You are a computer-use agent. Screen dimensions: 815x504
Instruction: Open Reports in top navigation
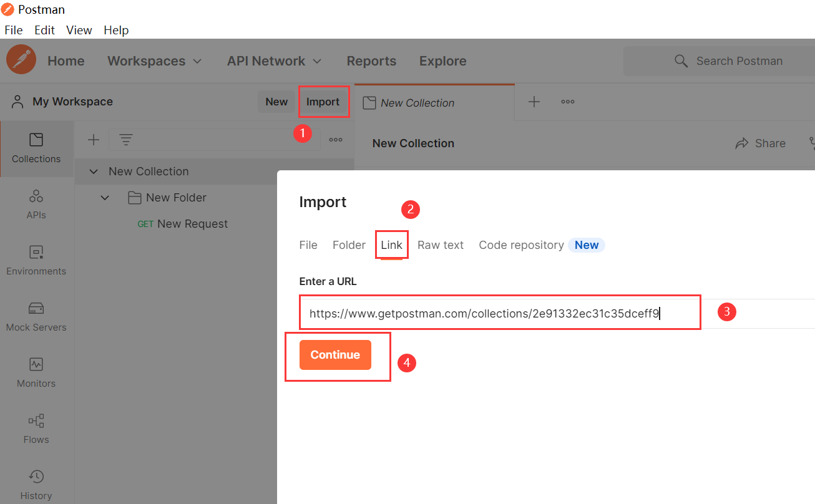point(371,61)
